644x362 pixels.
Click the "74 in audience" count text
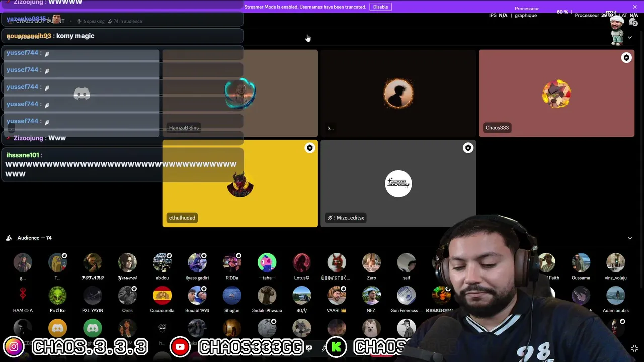coord(128,21)
